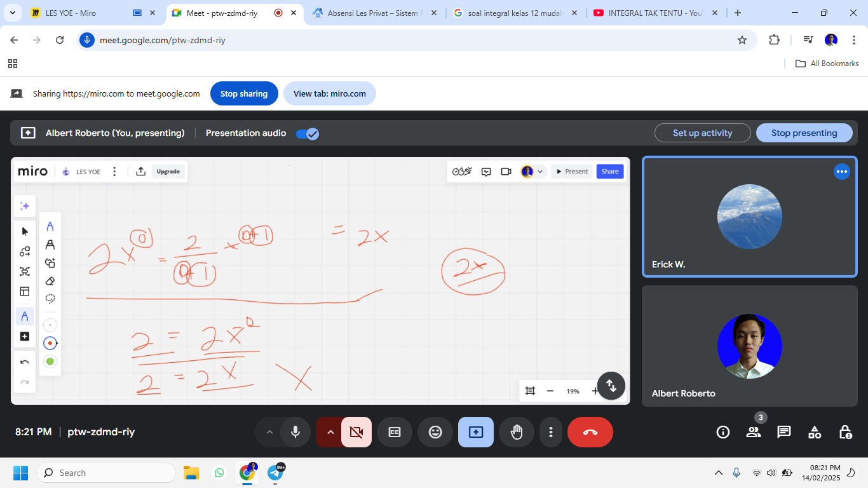Open mind map tool in Miro toolbar
Viewport: 868px width, 488px height.
pos(25,271)
